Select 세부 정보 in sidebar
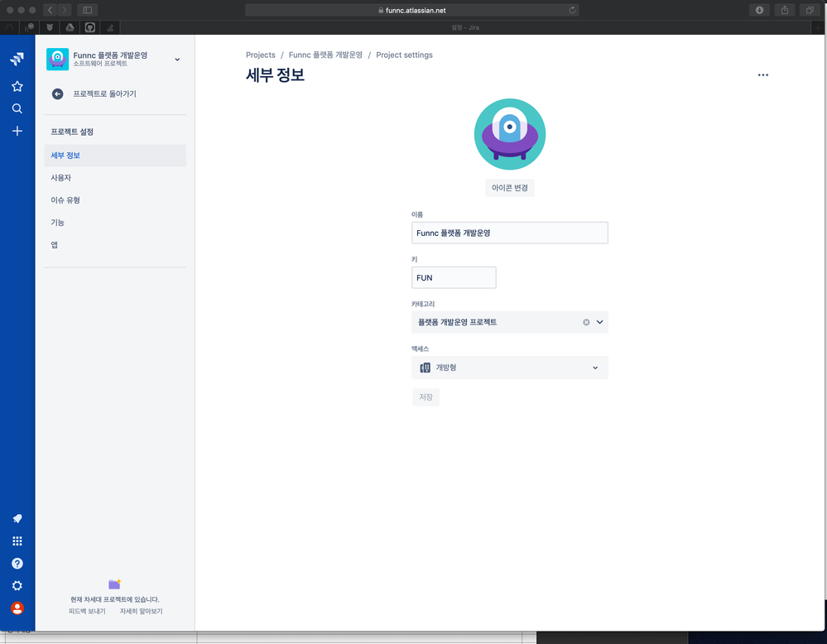Viewport: 827px width, 644px height. (115, 156)
